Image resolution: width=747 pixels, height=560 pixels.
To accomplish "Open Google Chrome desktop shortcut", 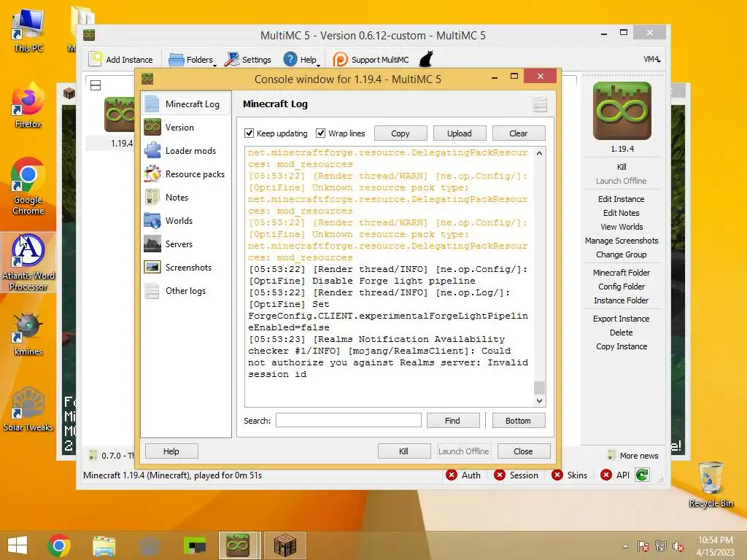I will click(x=28, y=187).
